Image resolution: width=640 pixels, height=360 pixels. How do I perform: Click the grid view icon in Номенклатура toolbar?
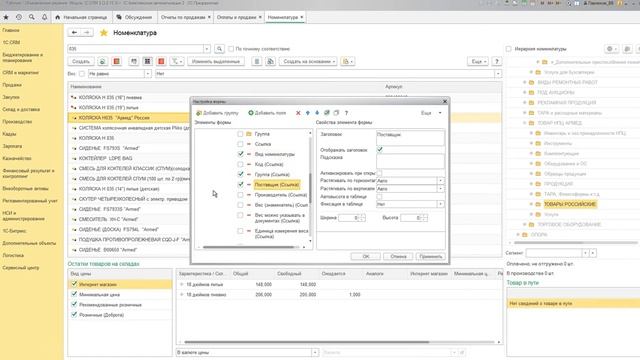click(147, 62)
